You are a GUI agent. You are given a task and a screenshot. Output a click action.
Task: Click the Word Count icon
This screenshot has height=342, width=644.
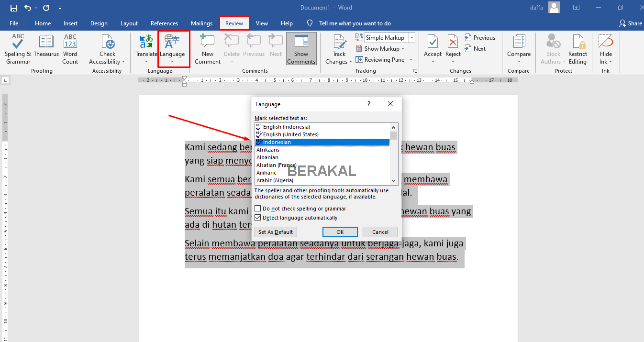pyautogui.click(x=70, y=49)
